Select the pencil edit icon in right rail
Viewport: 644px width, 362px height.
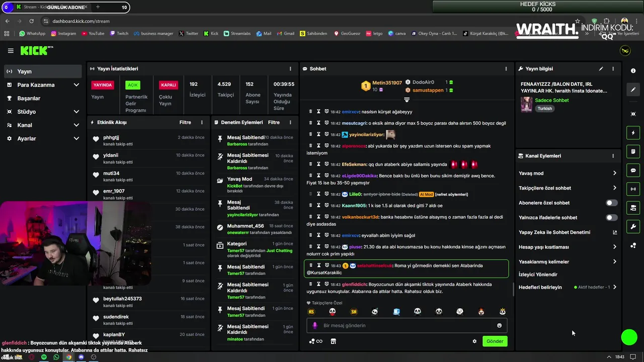point(633,89)
